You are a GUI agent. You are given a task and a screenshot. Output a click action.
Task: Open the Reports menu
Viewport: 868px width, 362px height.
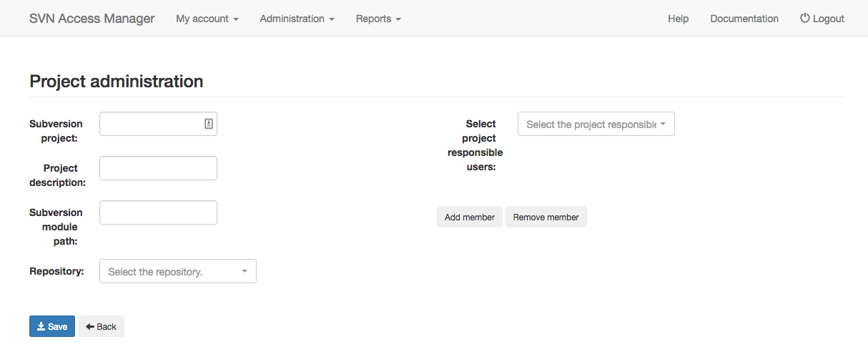378,19
